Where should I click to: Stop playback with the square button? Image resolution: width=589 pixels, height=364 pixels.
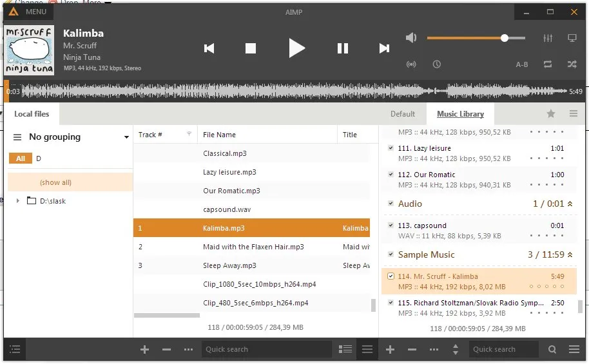(251, 48)
